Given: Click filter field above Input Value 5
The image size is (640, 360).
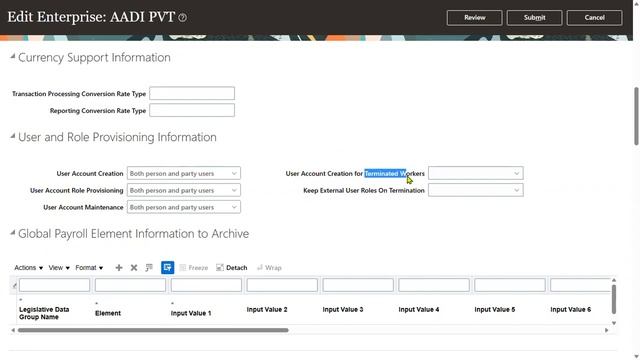Looking at the screenshot, I should tap(510, 285).
